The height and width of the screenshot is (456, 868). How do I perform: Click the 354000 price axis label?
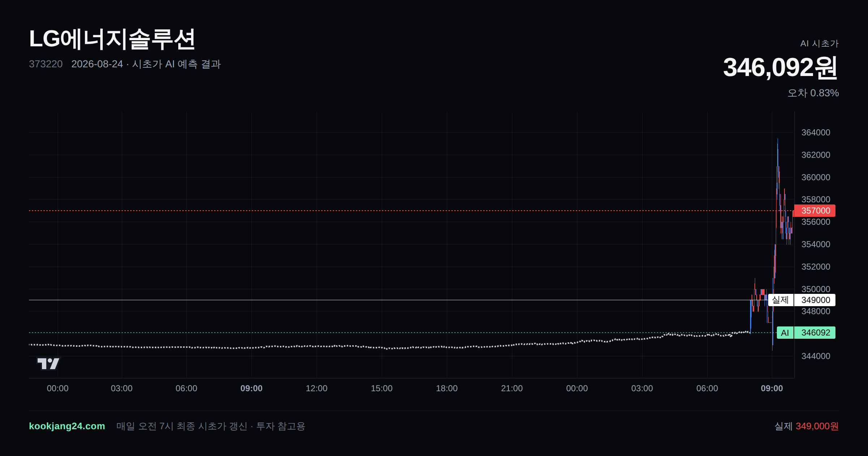click(x=816, y=244)
